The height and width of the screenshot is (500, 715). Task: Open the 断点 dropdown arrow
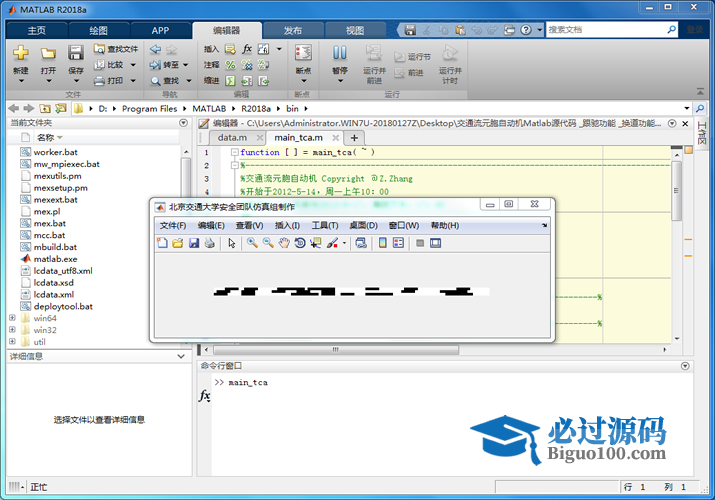click(304, 81)
